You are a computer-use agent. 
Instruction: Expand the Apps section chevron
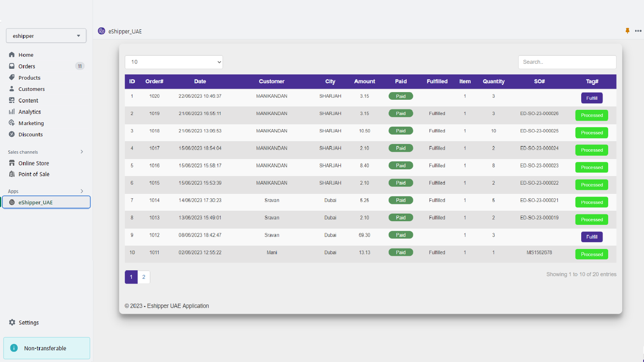pos(82,191)
